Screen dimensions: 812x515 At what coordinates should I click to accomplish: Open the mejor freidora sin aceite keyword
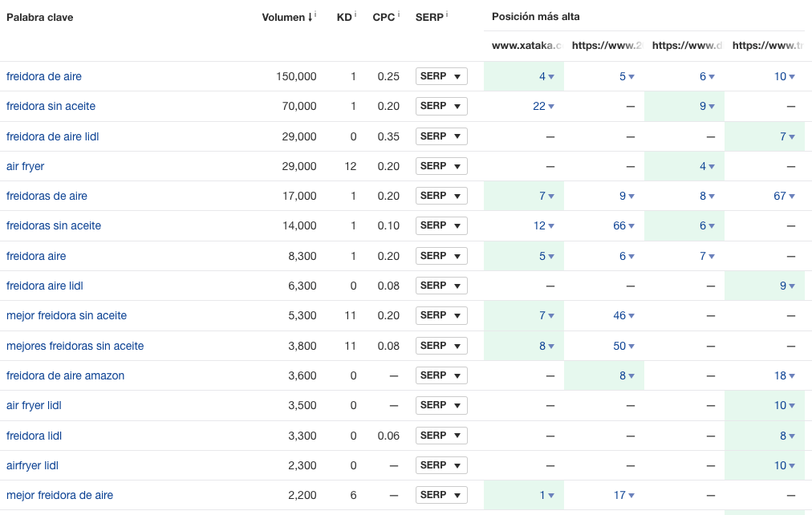(x=67, y=315)
